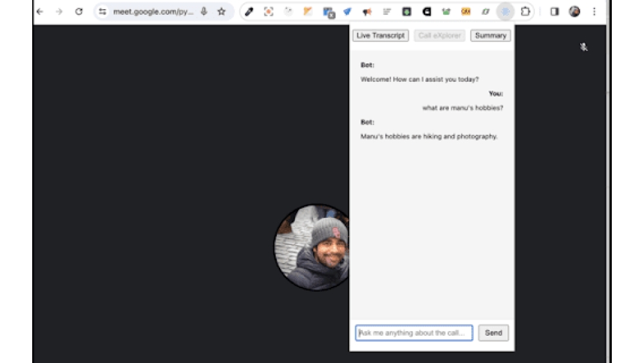Open the screen capture extension icon
This screenshot has height=363, width=644.
pyautogui.click(x=269, y=12)
